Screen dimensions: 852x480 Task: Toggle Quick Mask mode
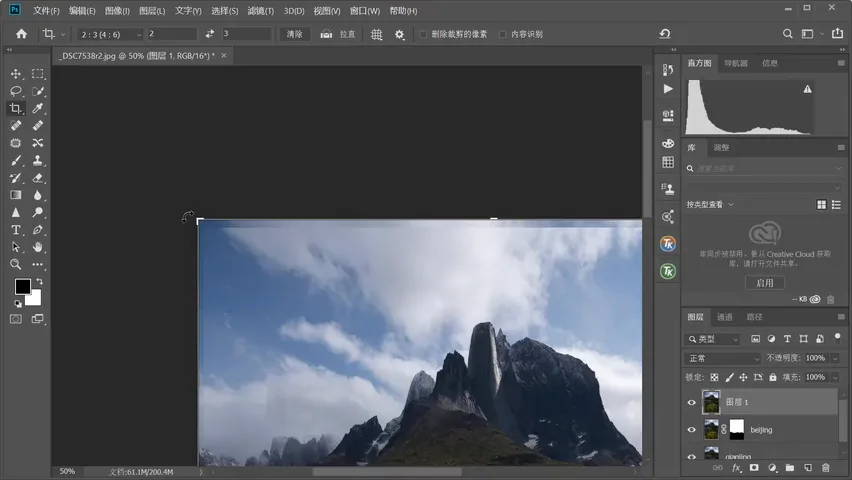tap(16, 319)
